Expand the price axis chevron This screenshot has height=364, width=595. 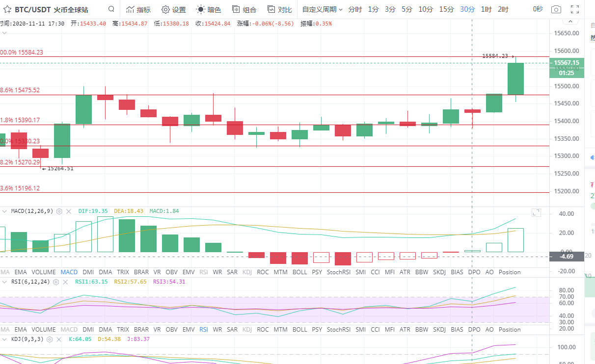coord(570,22)
